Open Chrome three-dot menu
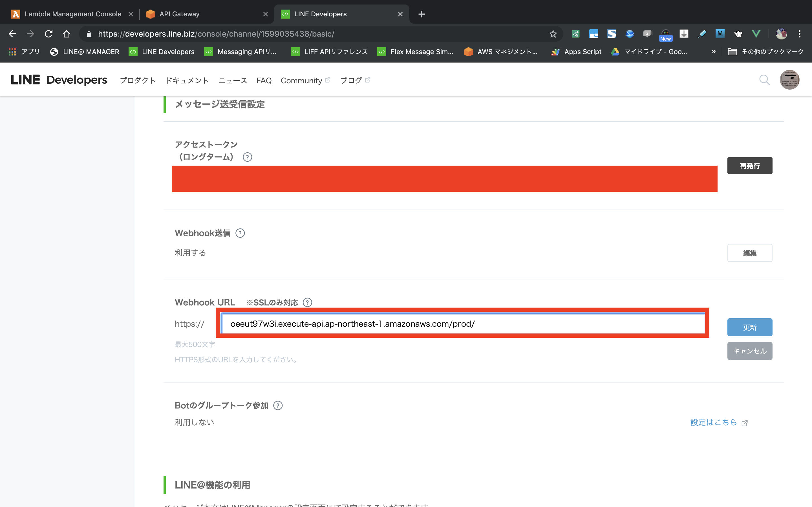 pyautogui.click(x=800, y=34)
